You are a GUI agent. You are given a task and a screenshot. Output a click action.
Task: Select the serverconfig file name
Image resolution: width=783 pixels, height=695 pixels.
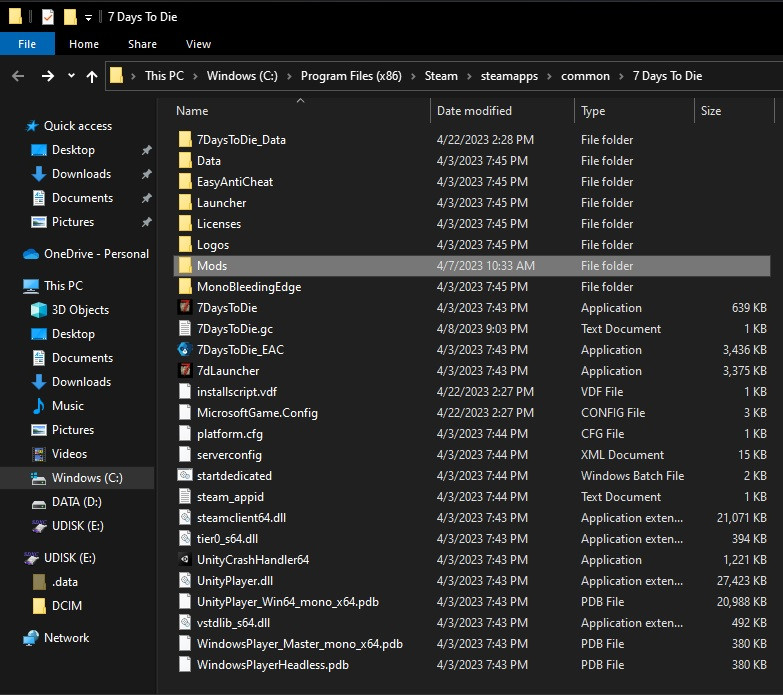pyautogui.click(x=229, y=455)
